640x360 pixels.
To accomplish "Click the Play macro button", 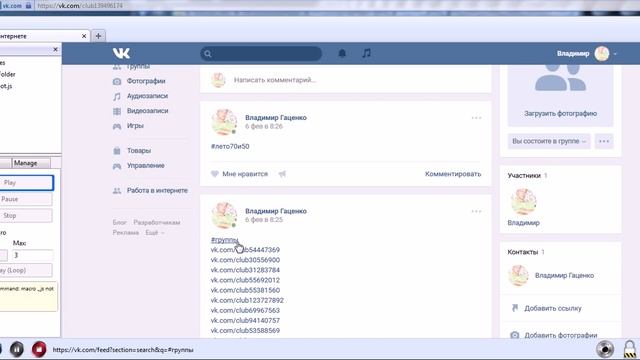I will tap(26, 183).
